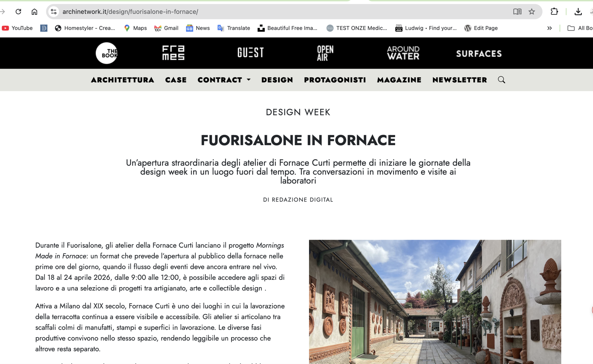Click the site search magnifier icon
The image size is (593, 364).
[502, 80]
